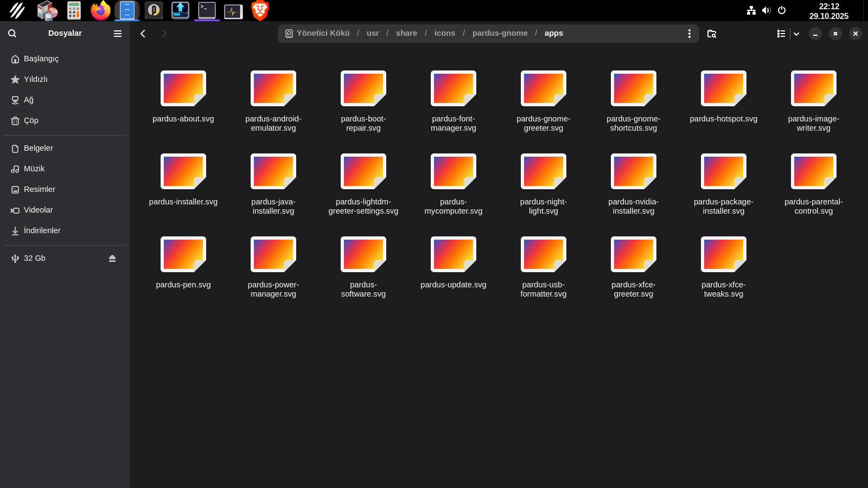Image resolution: width=868 pixels, height=488 pixels.
Task: Toggle list view layout button
Action: pos(781,34)
